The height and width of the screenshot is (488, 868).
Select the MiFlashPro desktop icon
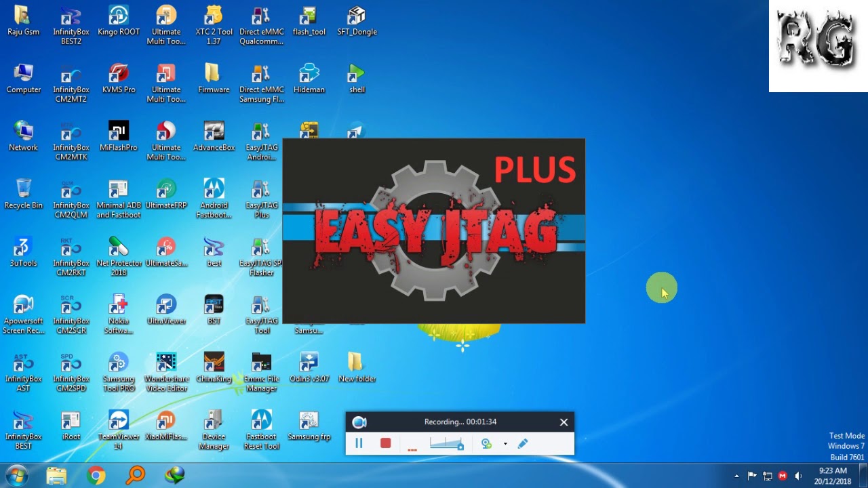(119, 136)
